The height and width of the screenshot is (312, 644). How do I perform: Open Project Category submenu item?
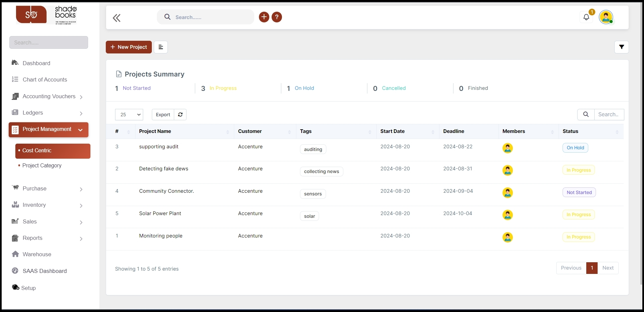tap(42, 165)
